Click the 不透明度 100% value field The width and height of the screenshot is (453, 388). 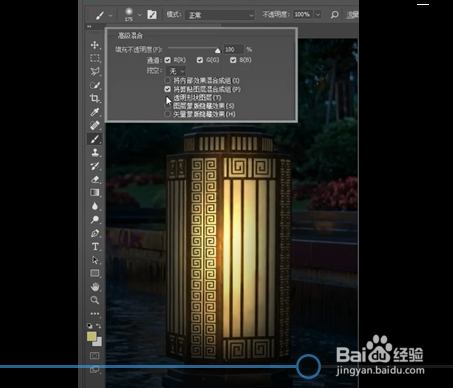pos(303,15)
